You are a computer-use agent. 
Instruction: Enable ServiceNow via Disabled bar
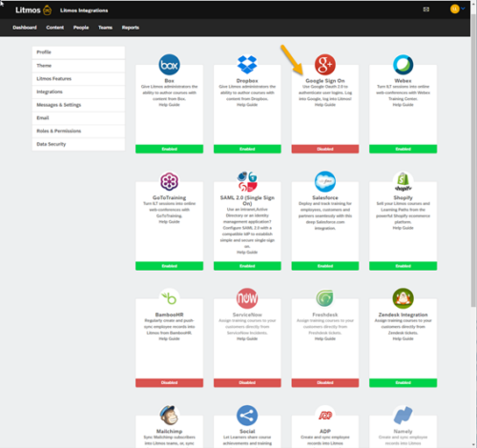point(247,383)
